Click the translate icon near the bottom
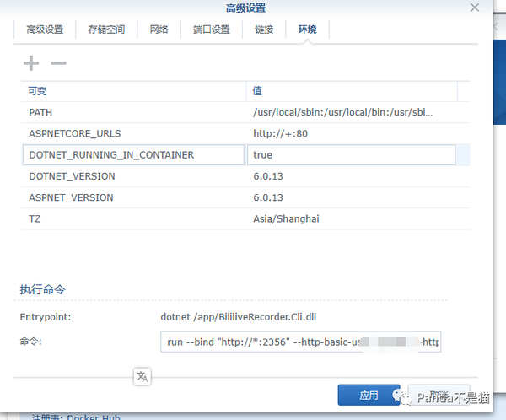This screenshot has width=506, height=420. point(143,377)
